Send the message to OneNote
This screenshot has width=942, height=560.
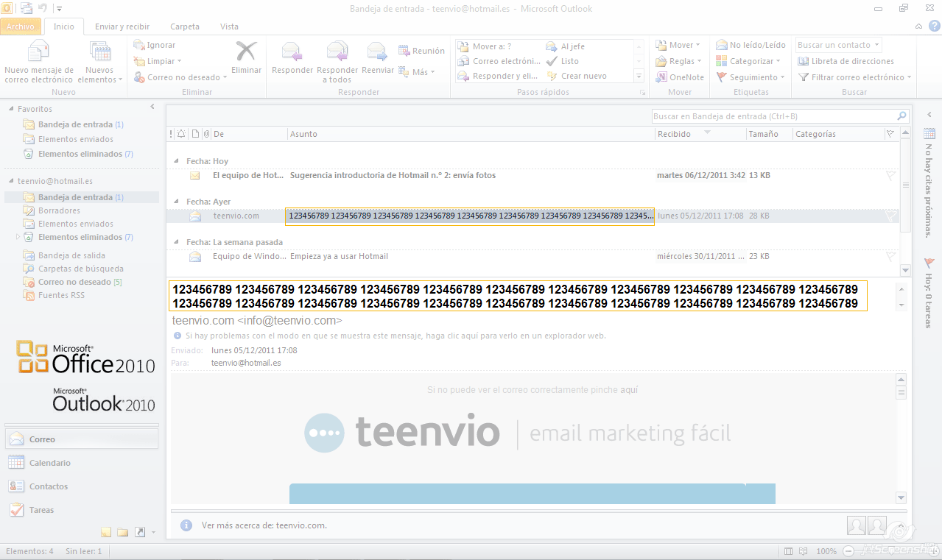click(x=680, y=77)
